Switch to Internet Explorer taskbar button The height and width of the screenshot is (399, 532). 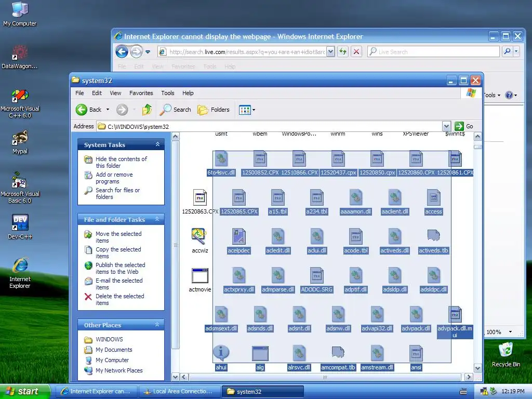pos(96,391)
